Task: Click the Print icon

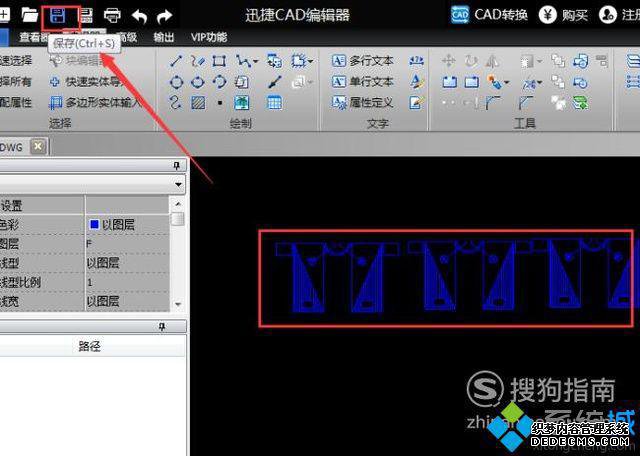Action: (x=112, y=16)
